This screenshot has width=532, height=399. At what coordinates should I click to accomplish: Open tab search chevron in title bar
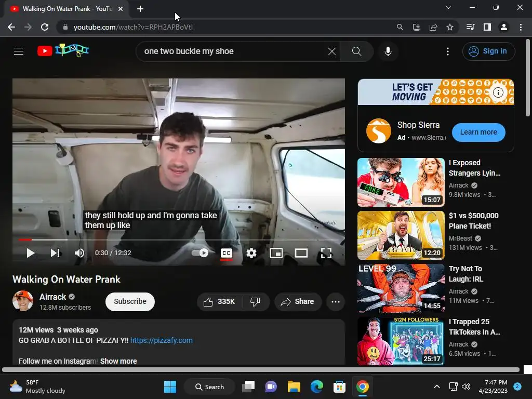pos(448,7)
